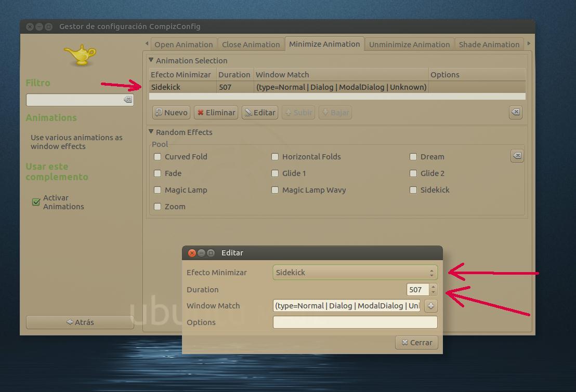Close the Editar dialog with red button
The image size is (576, 392).
click(192, 253)
